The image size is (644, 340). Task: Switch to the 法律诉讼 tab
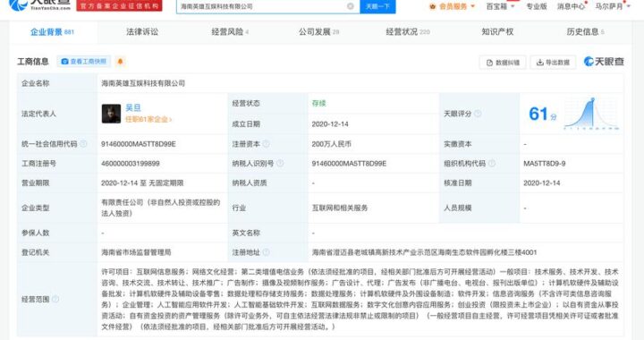coord(142,32)
